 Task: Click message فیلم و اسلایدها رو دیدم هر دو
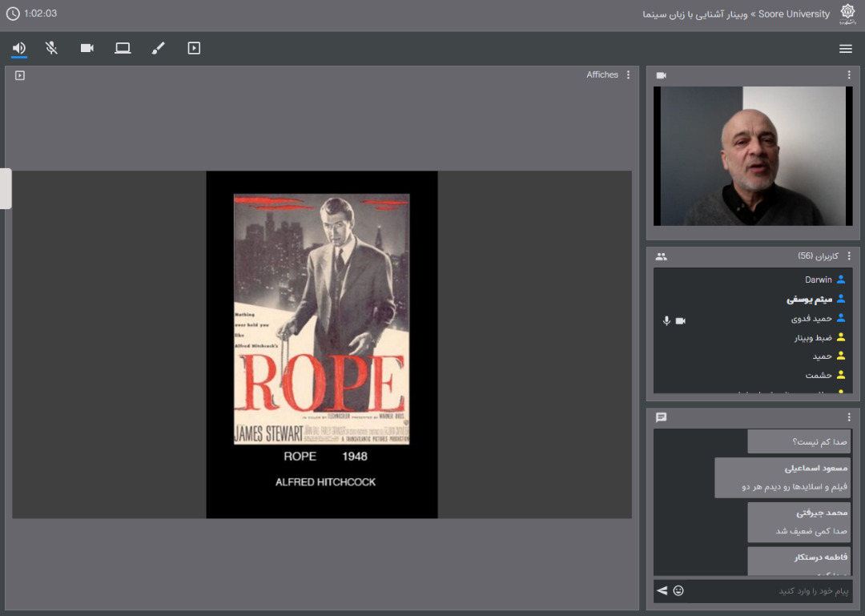[795, 487]
